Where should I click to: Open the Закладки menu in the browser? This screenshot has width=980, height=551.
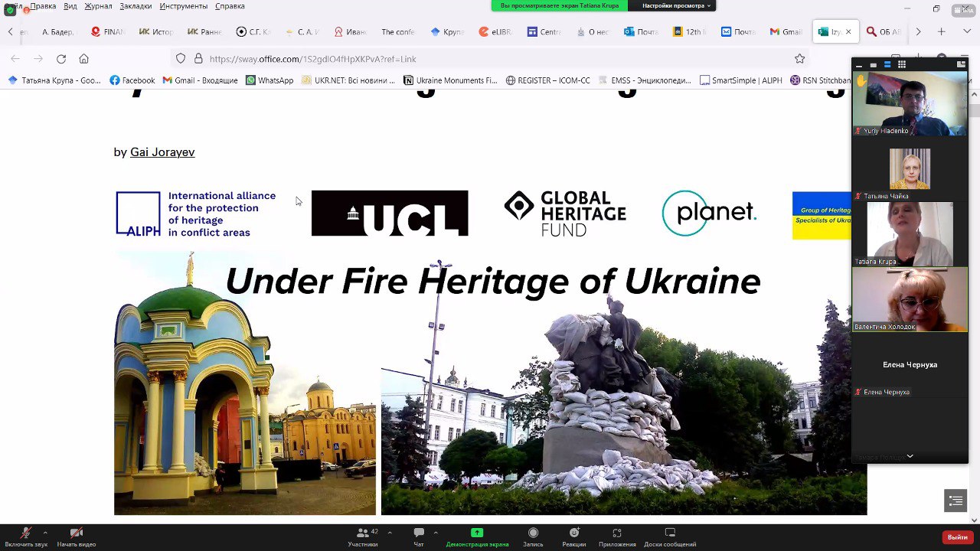pyautogui.click(x=136, y=6)
